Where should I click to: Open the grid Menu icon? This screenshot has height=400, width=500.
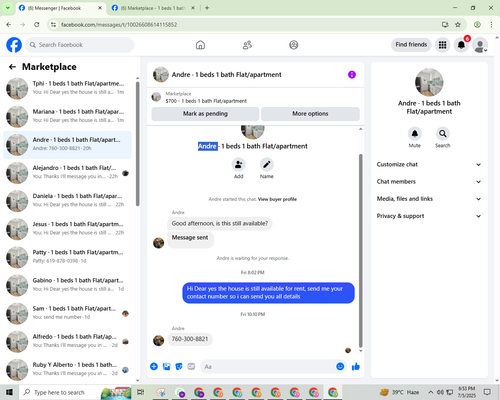pyautogui.click(x=442, y=45)
